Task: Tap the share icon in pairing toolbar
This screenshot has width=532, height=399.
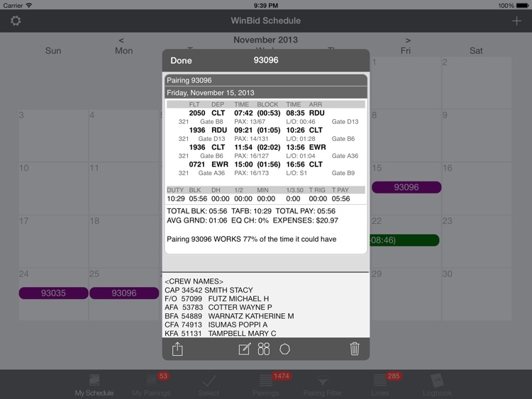Action: [177, 349]
